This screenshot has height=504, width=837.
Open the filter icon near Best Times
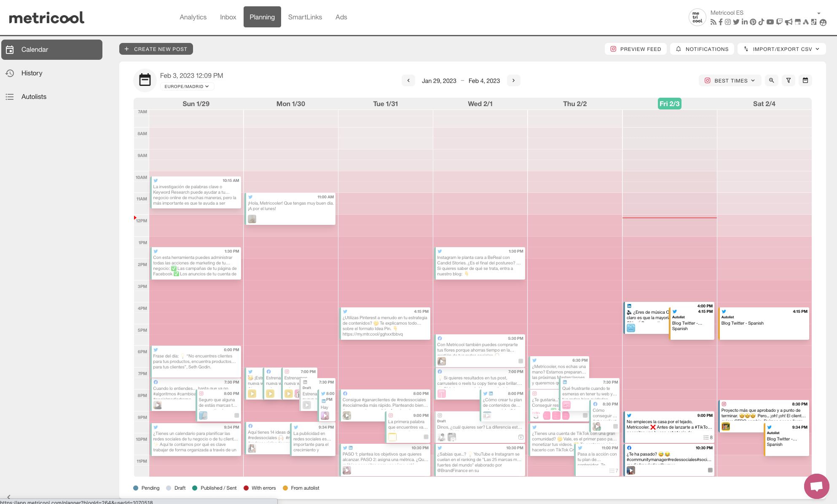coord(789,80)
